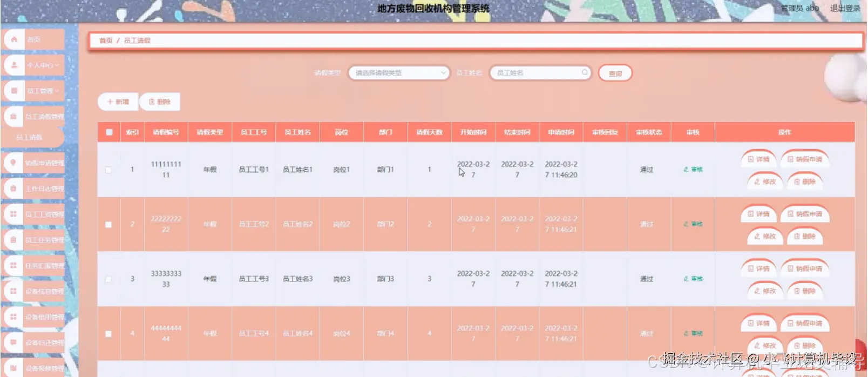The height and width of the screenshot is (377, 868).
Task: Expand 员工管理 sidebar menu
Action: [33, 91]
